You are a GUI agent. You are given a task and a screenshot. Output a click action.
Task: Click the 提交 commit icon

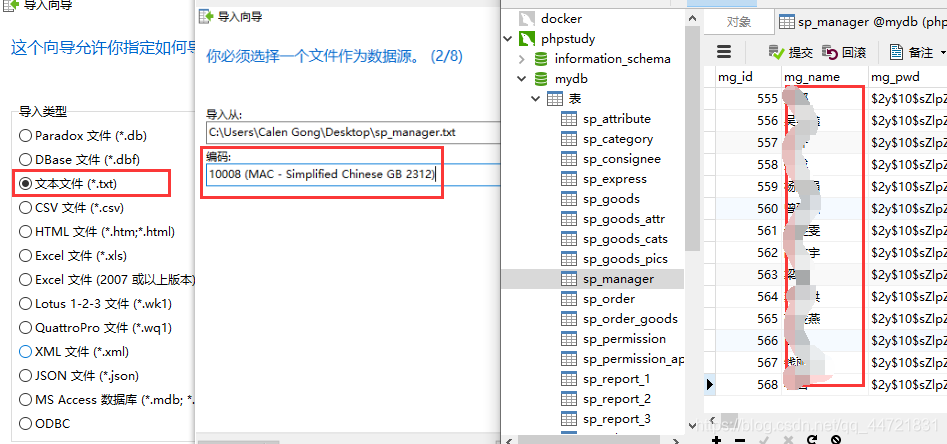(x=776, y=53)
